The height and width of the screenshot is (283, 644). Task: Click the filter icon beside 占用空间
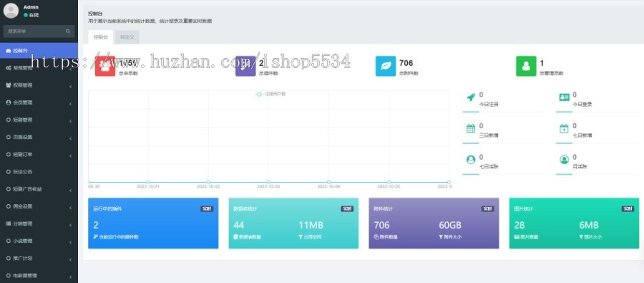301,237
